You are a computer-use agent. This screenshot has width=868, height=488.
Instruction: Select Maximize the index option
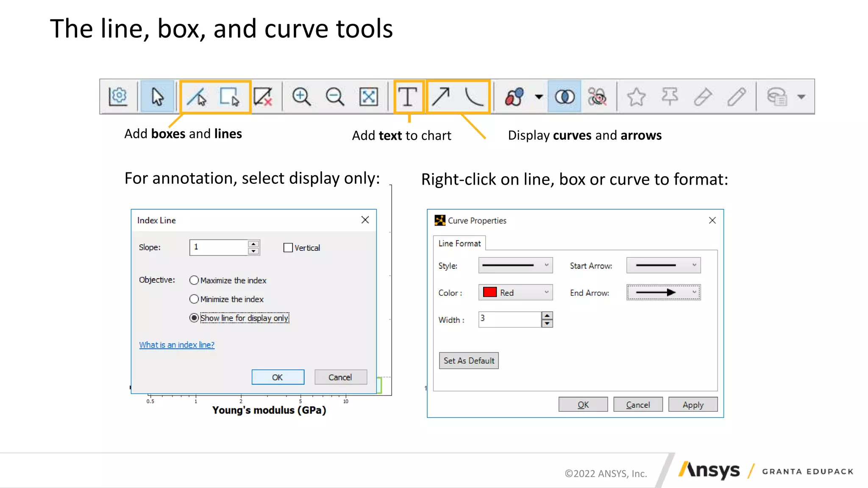[194, 280]
